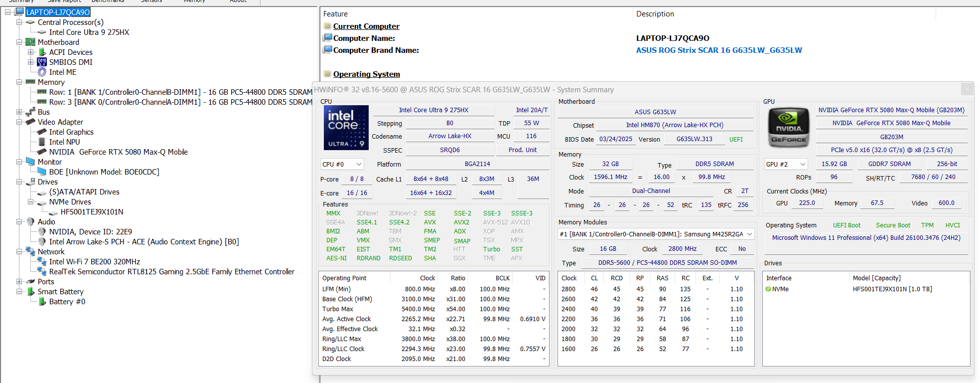Click the Prod. Unit field

(x=523, y=150)
